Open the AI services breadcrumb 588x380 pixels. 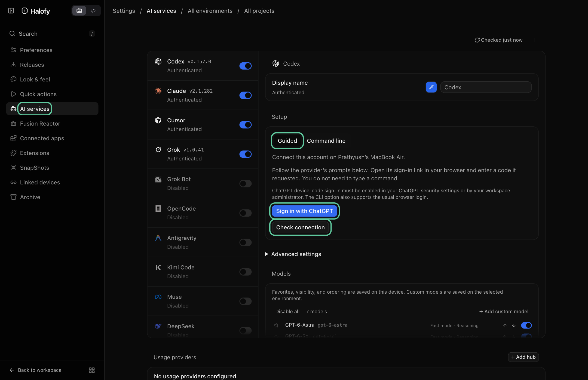pyautogui.click(x=161, y=11)
